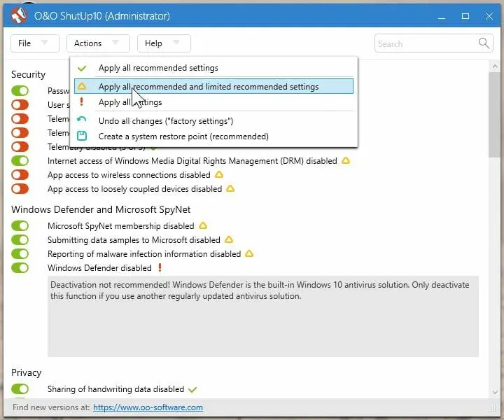Screen dimensions: 504x420
Task: Click the green checkmark beside Sharing of handwriting data
Action: click(193, 389)
